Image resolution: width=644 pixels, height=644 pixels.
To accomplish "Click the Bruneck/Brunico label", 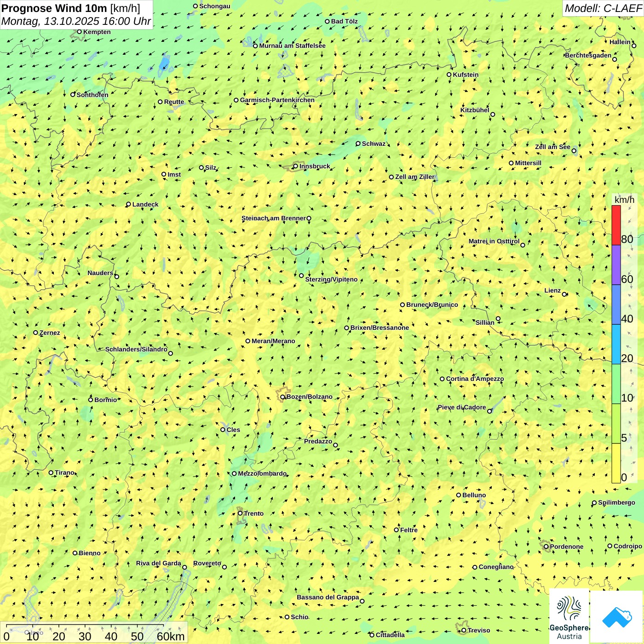I will click(432, 305).
